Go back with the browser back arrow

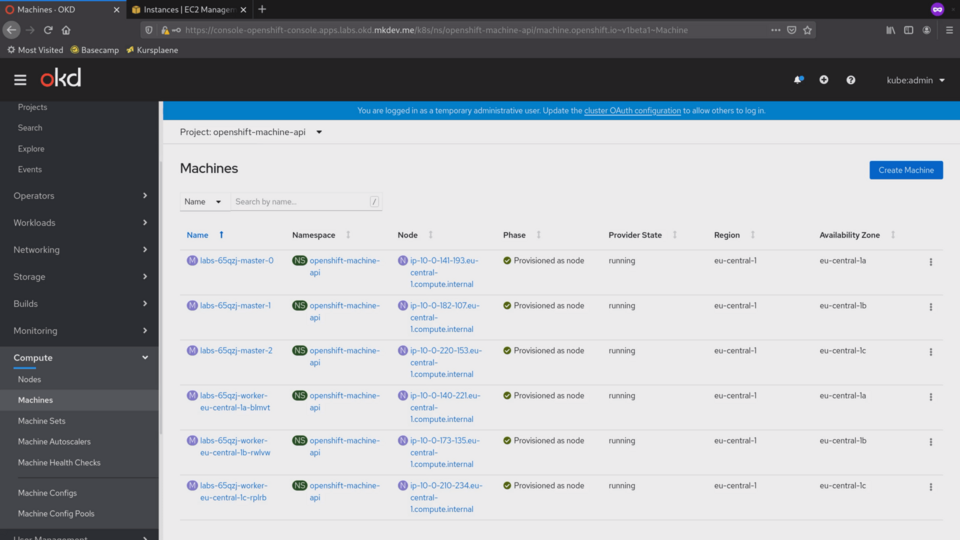coord(11,30)
